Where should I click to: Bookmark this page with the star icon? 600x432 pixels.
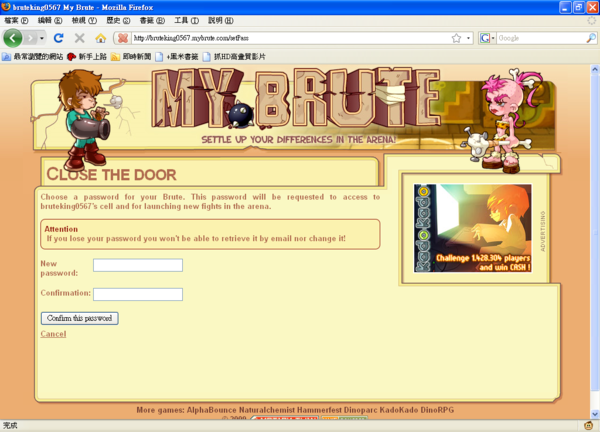[x=456, y=38]
